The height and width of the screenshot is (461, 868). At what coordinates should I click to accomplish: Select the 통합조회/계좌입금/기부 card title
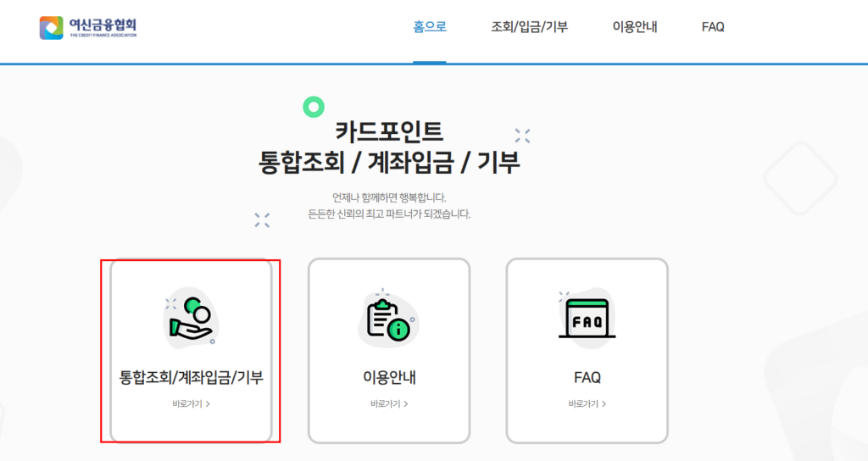191,377
